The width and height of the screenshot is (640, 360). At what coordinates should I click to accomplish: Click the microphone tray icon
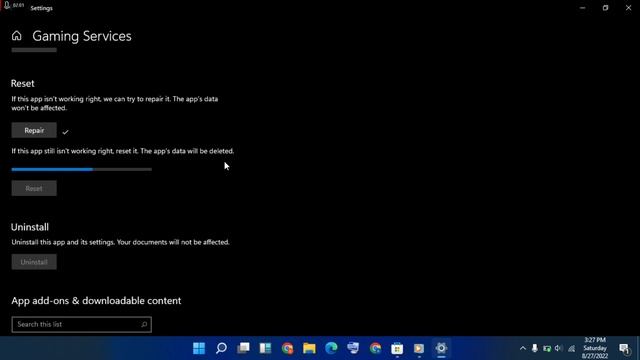coord(535,348)
